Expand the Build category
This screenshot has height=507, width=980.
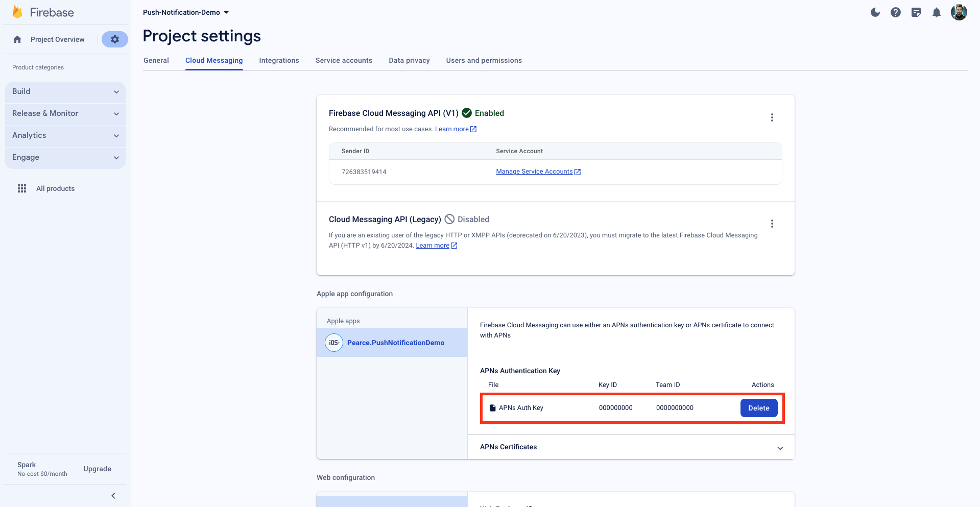coord(65,91)
